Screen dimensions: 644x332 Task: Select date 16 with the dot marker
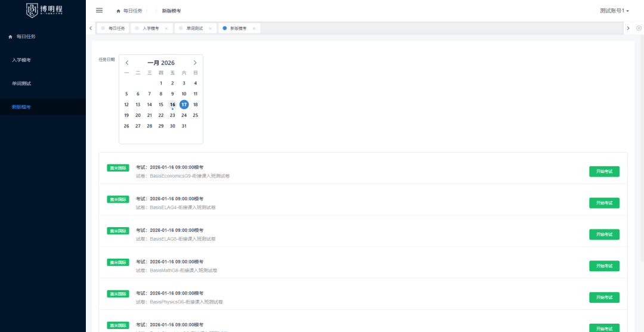172,105
